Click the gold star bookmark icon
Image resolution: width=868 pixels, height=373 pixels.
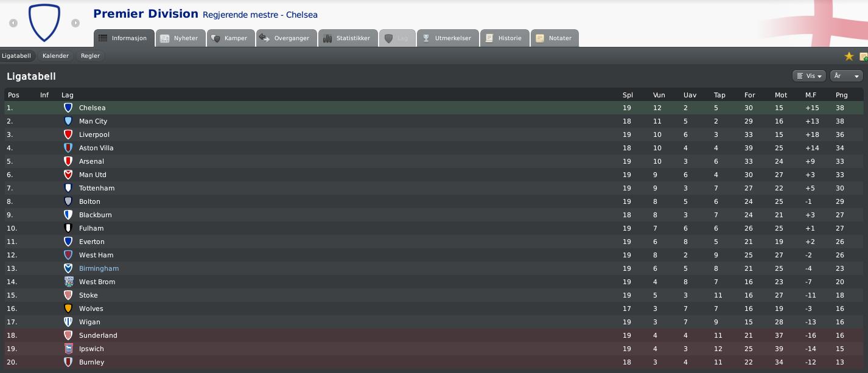(x=849, y=56)
